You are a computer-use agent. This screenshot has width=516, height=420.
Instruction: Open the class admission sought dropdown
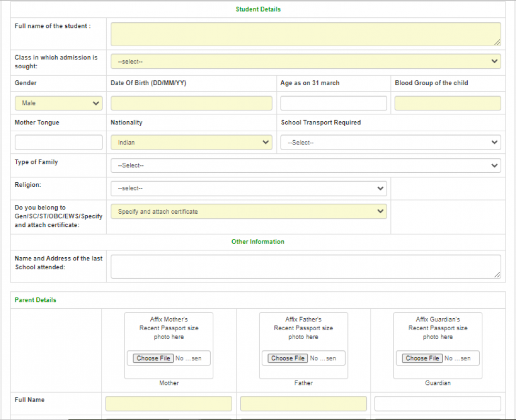click(x=305, y=61)
